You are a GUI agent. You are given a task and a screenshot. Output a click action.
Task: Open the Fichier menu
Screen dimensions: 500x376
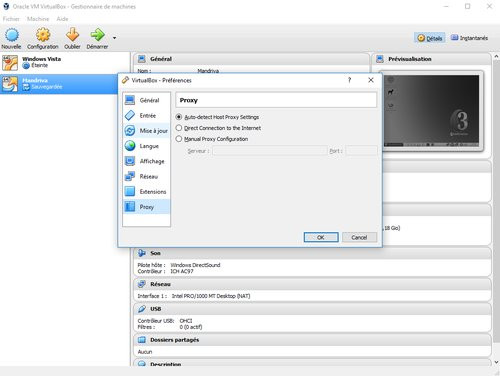click(x=11, y=19)
